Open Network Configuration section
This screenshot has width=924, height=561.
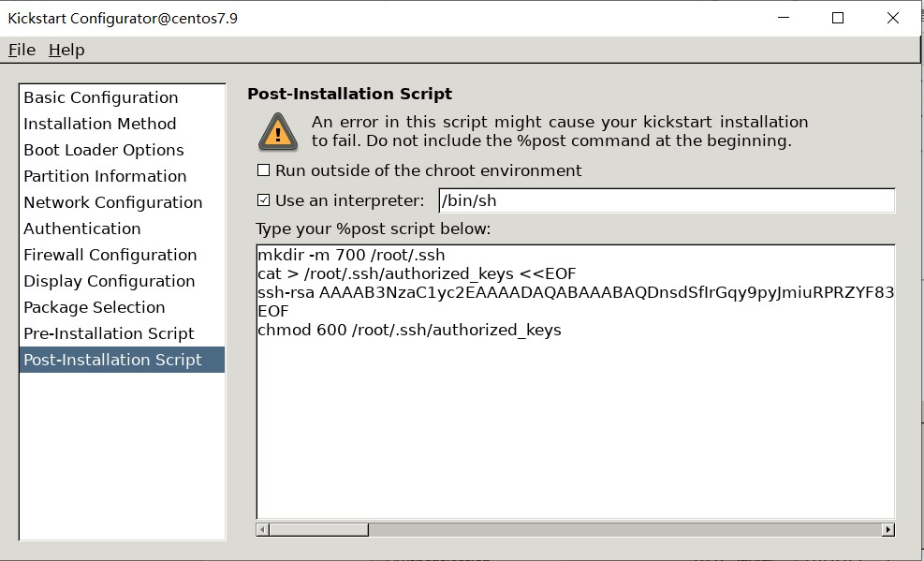coord(122,202)
